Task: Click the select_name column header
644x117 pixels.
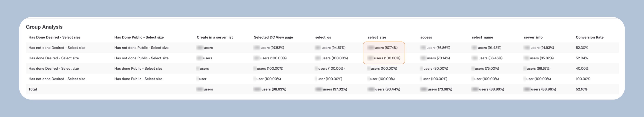Action: (x=483, y=37)
